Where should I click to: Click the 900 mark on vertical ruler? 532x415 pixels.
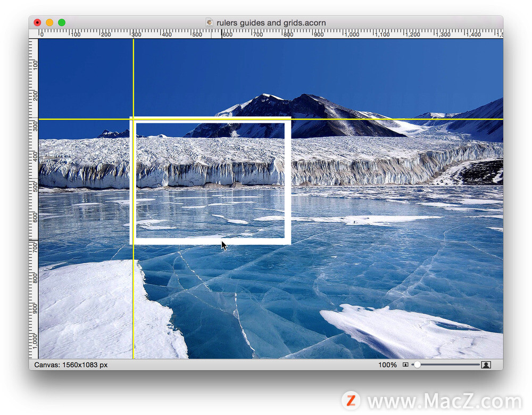click(x=35, y=309)
